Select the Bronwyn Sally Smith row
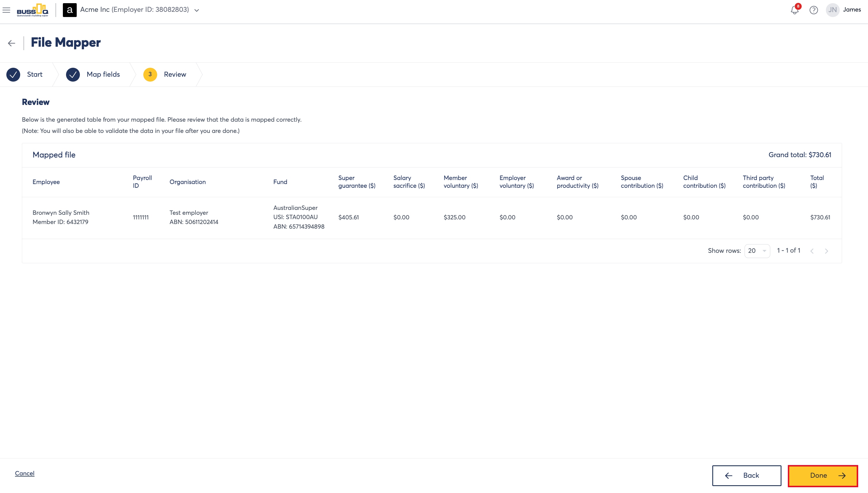This screenshot has width=868, height=493. click(x=432, y=217)
